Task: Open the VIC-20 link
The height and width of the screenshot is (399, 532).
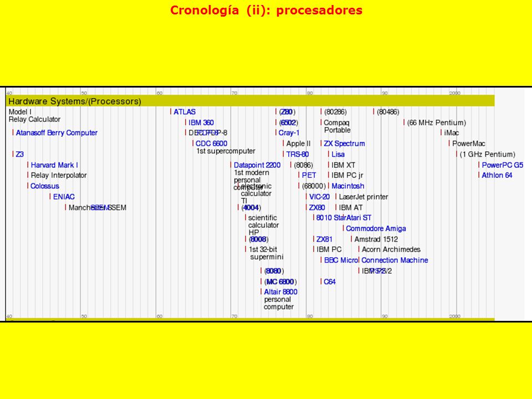Action: coord(319,197)
